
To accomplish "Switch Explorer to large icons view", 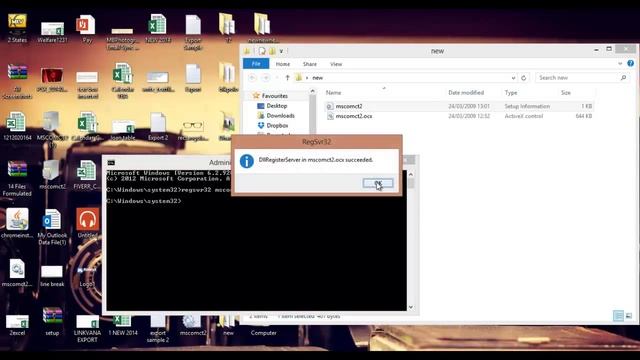I will (x=629, y=316).
